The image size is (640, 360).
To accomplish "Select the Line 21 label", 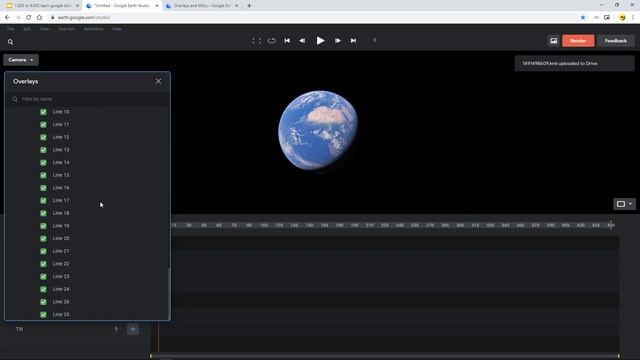I will click(x=61, y=251).
